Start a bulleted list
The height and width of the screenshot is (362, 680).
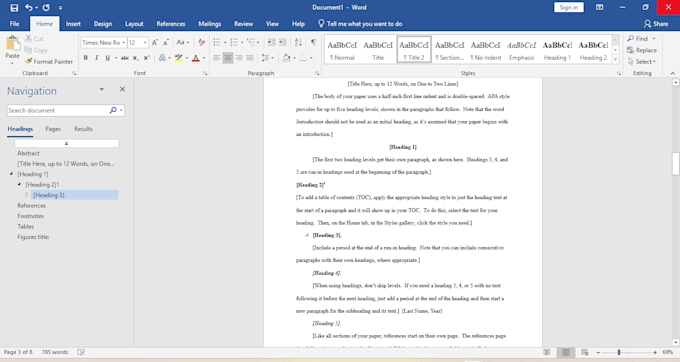(x=217, y=42)
